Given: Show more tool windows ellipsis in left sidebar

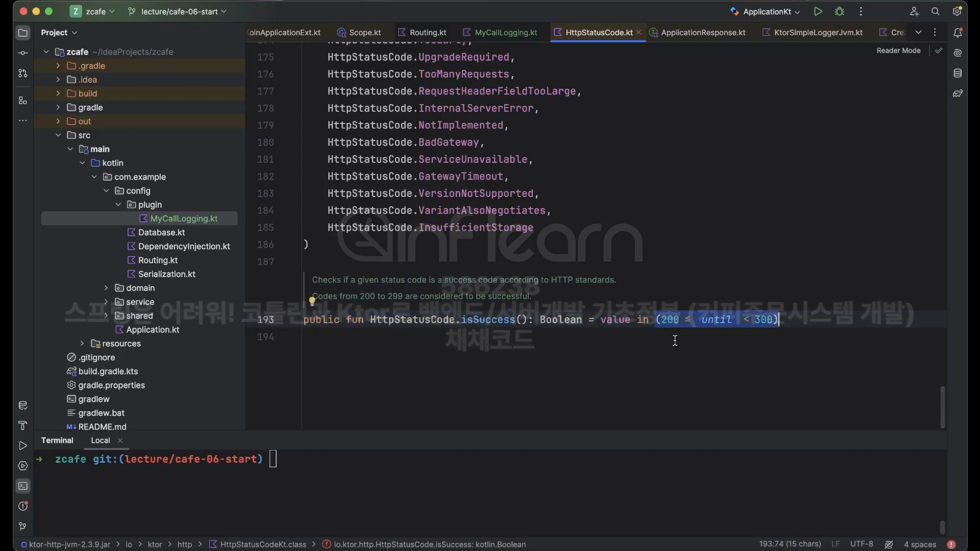Looking at the screenshot, I should [23, 121].
